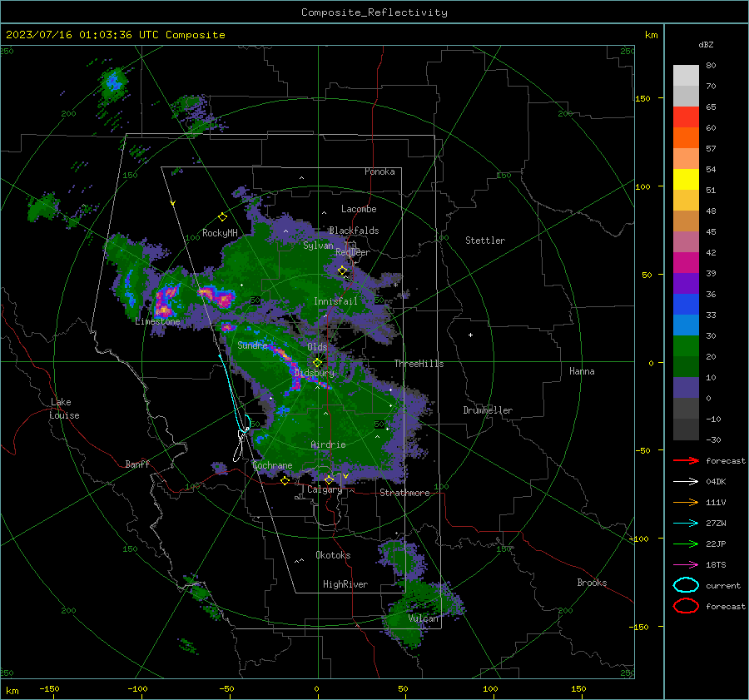Click the Brooks city label
749x700 pixels.
tap(592, 583)
